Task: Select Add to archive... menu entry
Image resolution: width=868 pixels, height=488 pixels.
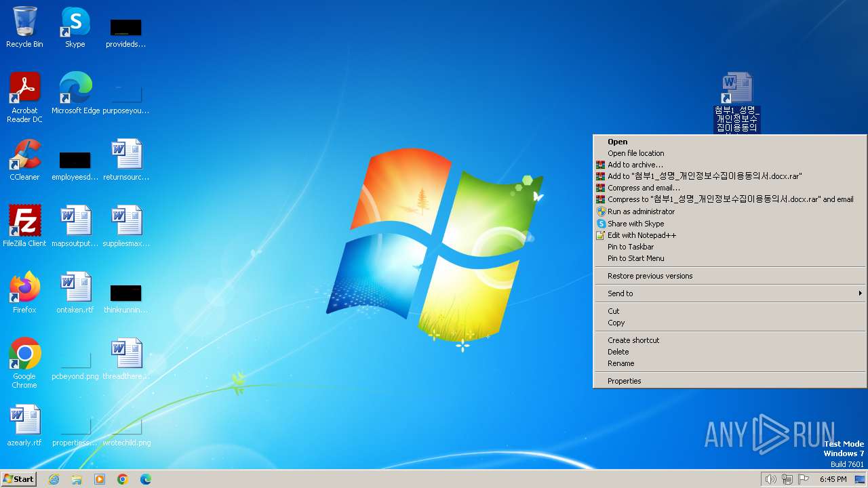Action: click(x=730, y=165)
